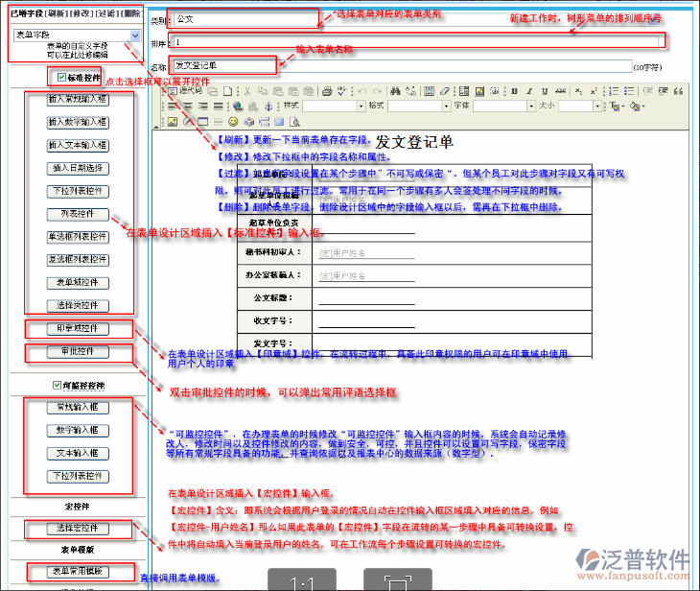Click the page Preview magnifier icon
The height and width of the screenshot is (591, 700).
click(294, 122)
